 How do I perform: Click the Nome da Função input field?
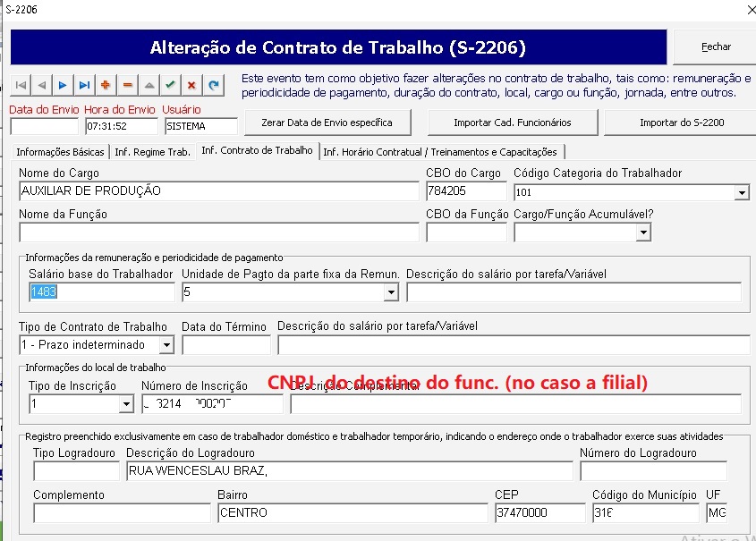[x=218, y=232]
